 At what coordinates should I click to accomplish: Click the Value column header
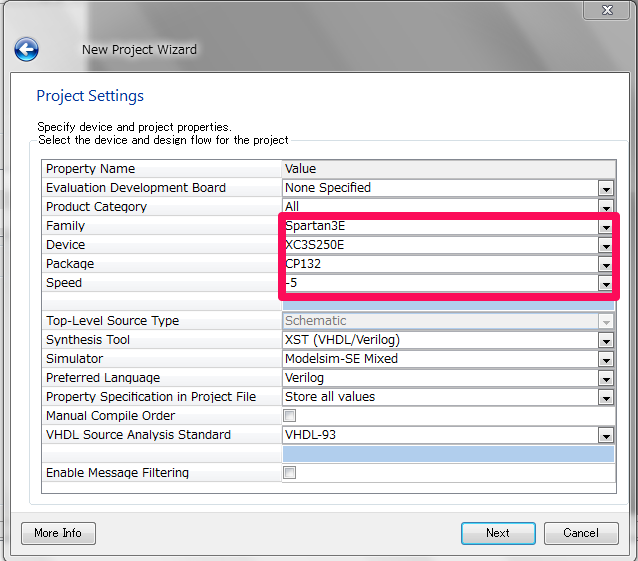coord(448,169)
